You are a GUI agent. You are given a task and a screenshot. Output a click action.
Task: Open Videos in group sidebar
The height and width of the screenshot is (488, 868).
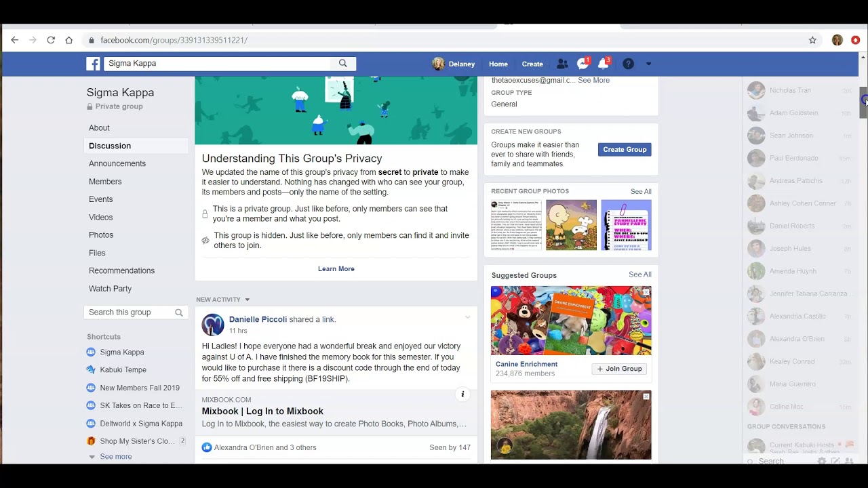pyautogui.click(x=100, y=217)
